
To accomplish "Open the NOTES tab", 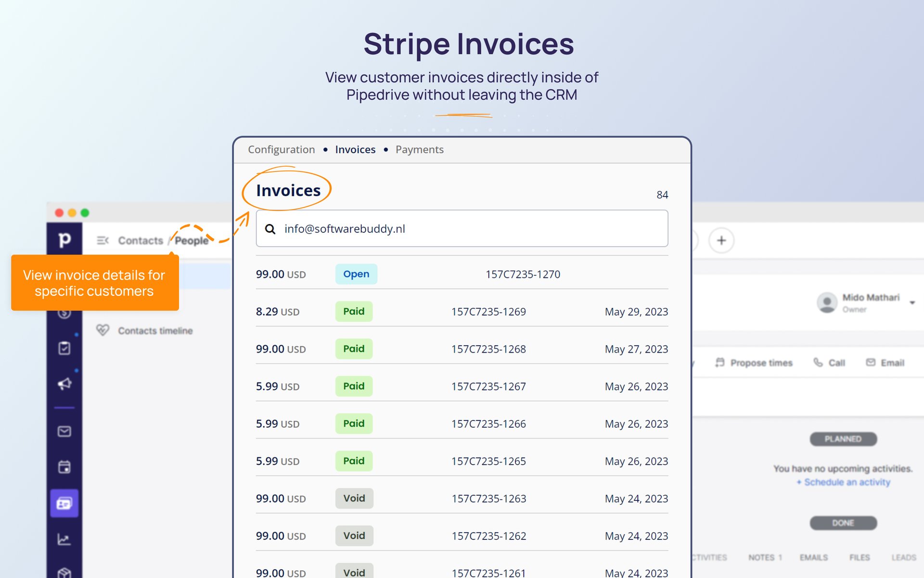I will [765, 557].
